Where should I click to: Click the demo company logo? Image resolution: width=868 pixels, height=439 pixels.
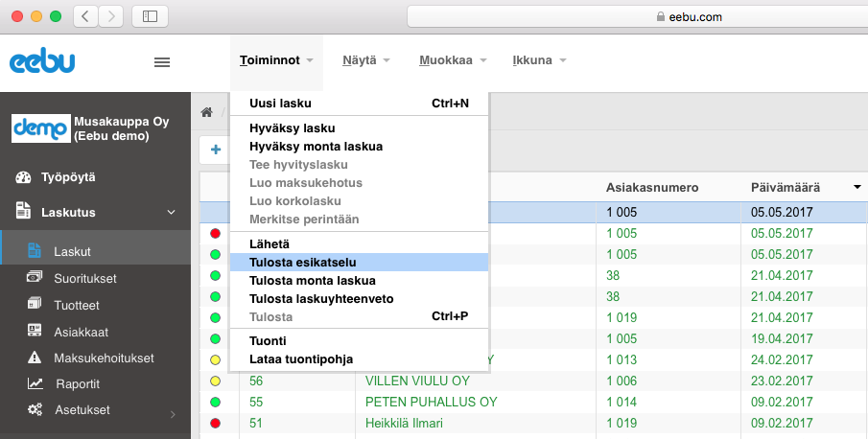click(41, 128)
